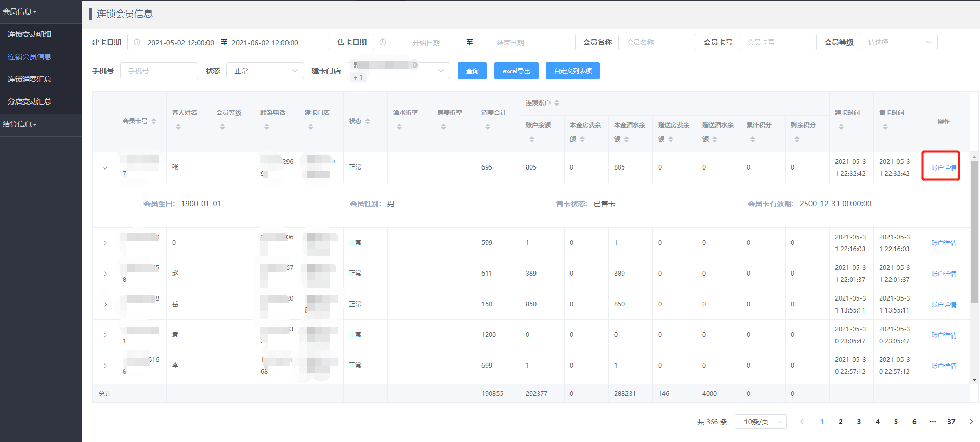Click the 自定义列表项 button
Viewport: 980px width, 442px height.
(573, 71)
